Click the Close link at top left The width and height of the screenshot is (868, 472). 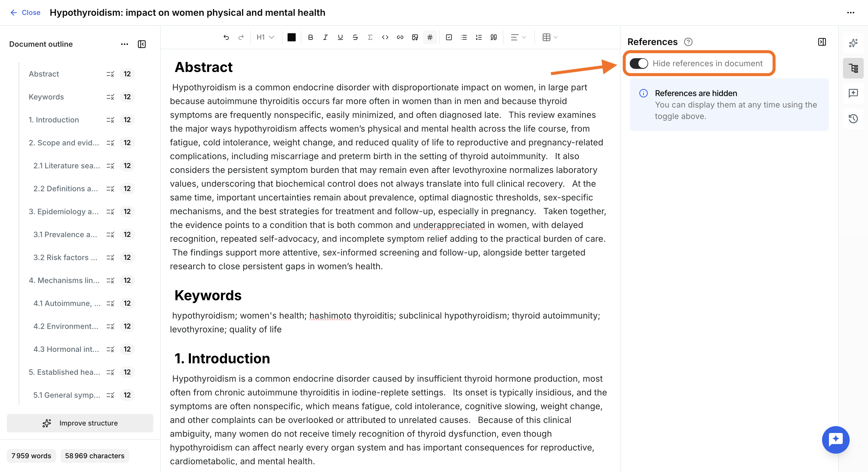point(25,12)
